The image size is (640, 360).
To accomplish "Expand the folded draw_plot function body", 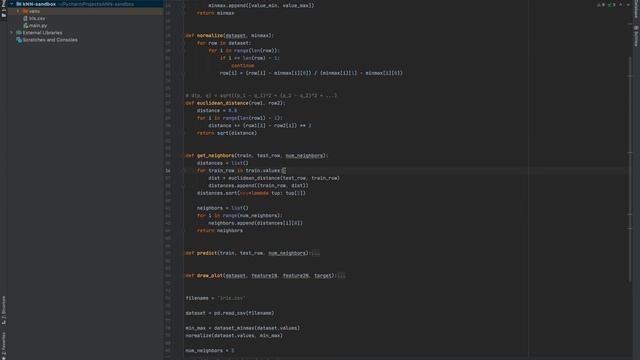I will [342, 276].
